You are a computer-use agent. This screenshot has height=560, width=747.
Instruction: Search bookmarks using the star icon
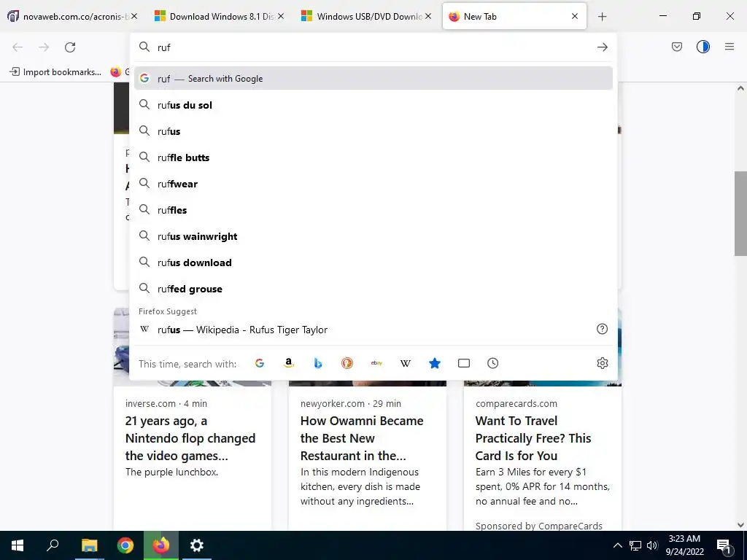click(x=435, y=363)
